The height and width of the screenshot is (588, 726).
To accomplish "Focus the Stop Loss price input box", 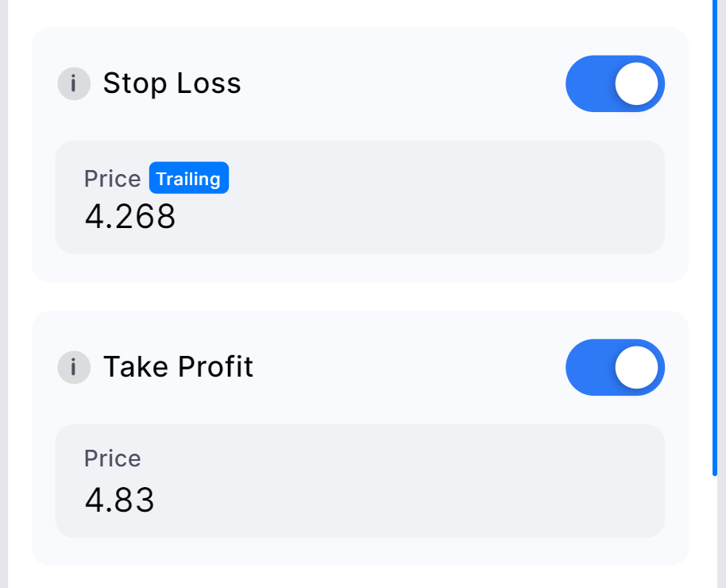I will pyautogui.click(x=360, y=197).
